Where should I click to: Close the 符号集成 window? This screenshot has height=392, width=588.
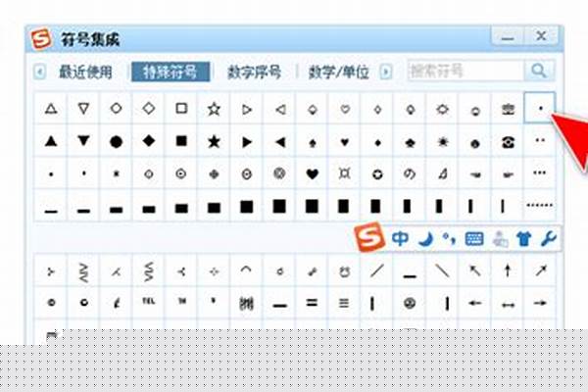point(541,36)
